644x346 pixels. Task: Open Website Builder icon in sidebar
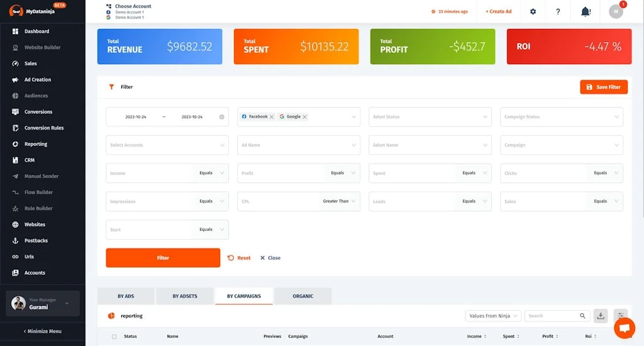(x=15, y=47)
